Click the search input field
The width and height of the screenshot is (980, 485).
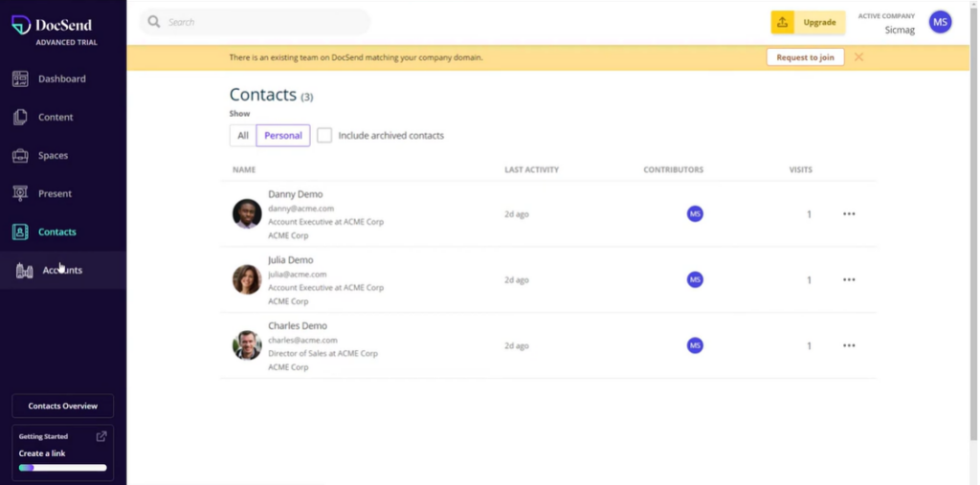(x=255, y=22)
